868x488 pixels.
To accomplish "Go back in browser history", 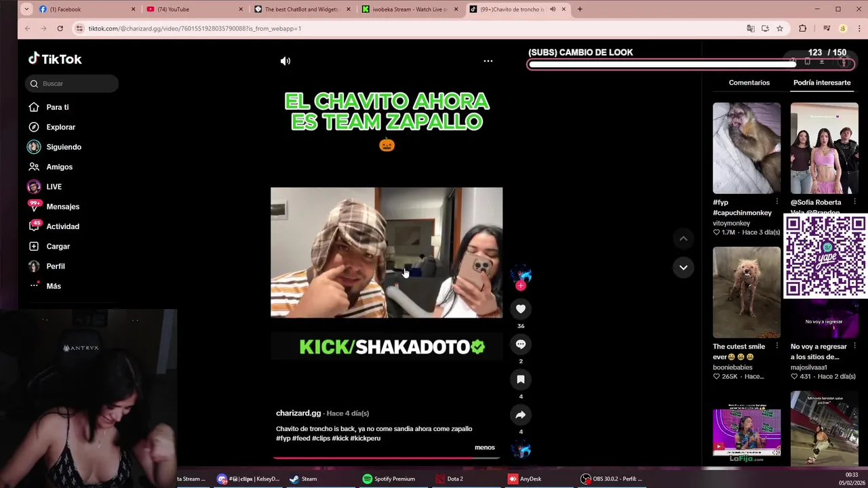I will tap(27, 28).
